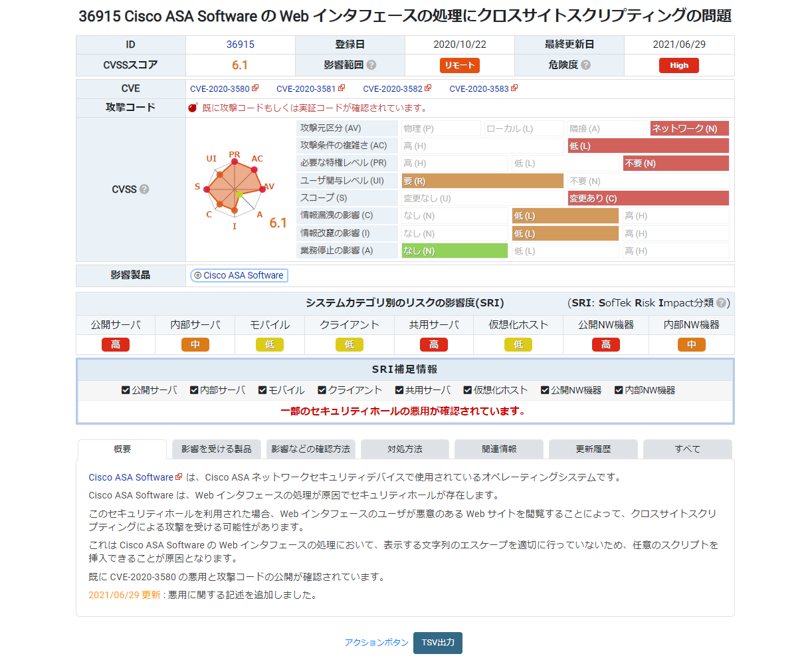Click external link icon after CVE-2020-3580
Viewport: 812px width, 662px height.
pyautogui.click(x=255, y=88)
